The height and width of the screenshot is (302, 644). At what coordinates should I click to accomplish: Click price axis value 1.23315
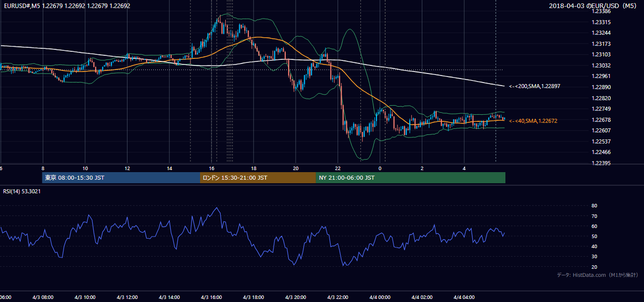click(x=602, y=22)
